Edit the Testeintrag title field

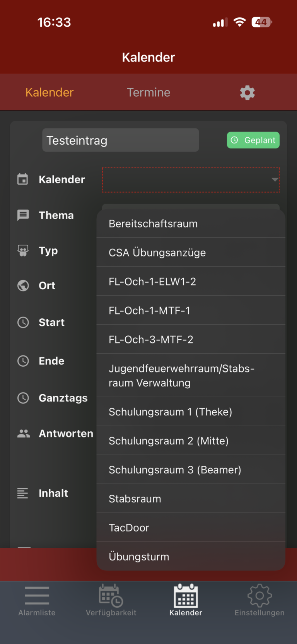tap(120, 140)
